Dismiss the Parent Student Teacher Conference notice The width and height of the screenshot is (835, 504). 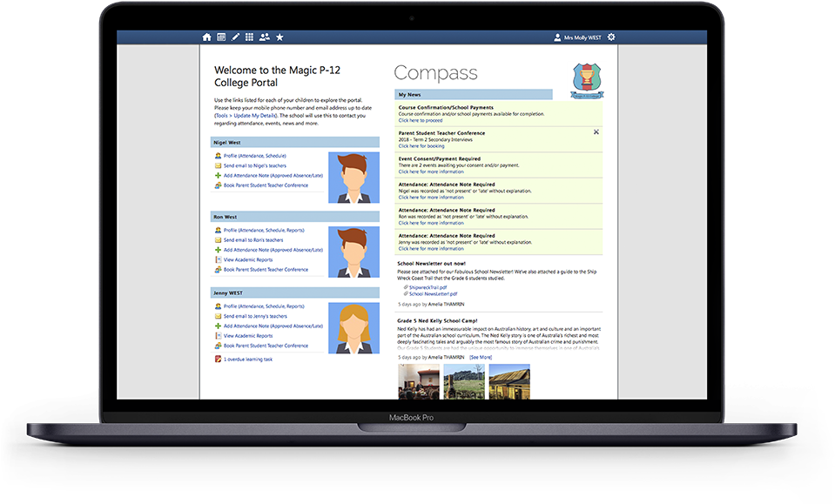[x=596, y=132]
